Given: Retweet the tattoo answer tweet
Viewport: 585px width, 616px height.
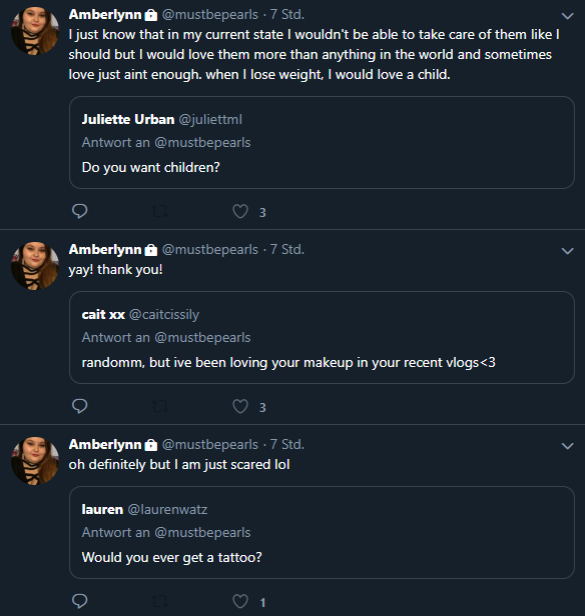Looking at the screenshot, I should click(x=160, y=601).
